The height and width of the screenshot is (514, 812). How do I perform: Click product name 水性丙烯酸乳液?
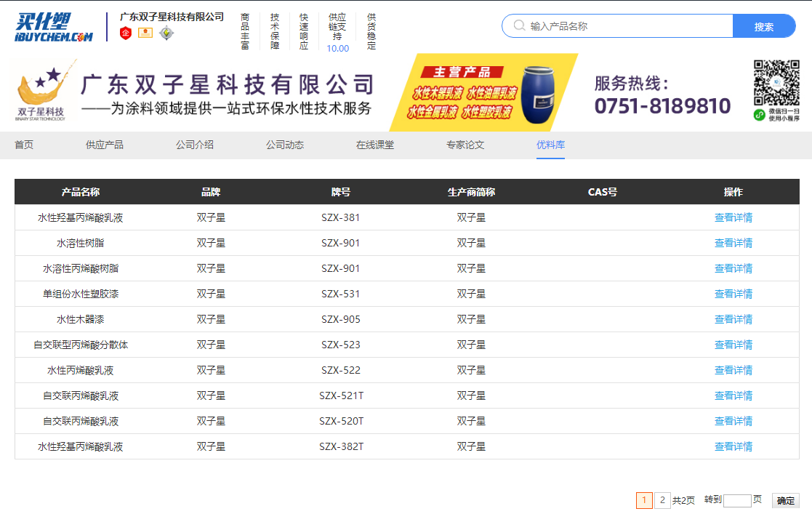[x=80, y=371]
